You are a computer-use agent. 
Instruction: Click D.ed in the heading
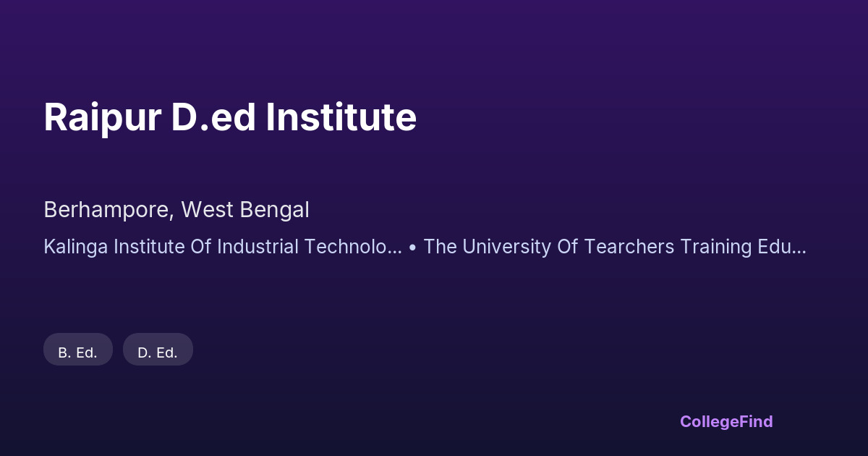coord(213,117)
